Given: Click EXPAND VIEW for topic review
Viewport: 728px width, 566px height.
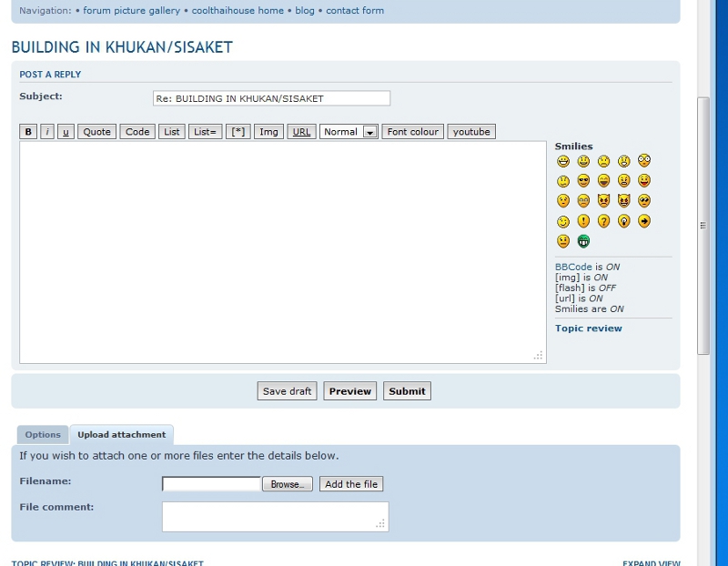Looking at the screenshot, I should click(x=652, y=563).
